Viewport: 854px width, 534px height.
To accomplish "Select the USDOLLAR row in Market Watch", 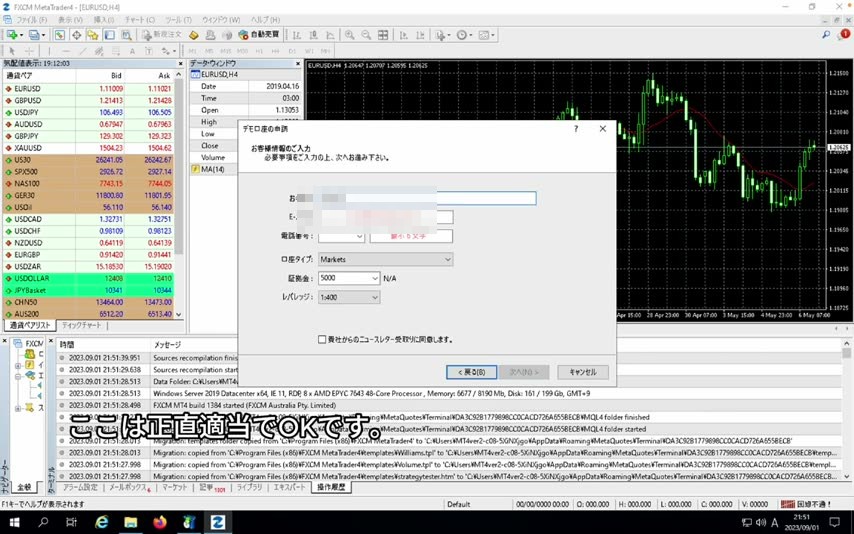I will 89,278.
